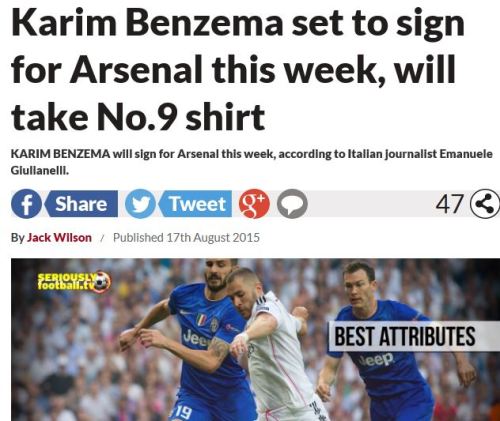Share on Google Plus via the red icon
500x421 pixels.
pos(254,204)
